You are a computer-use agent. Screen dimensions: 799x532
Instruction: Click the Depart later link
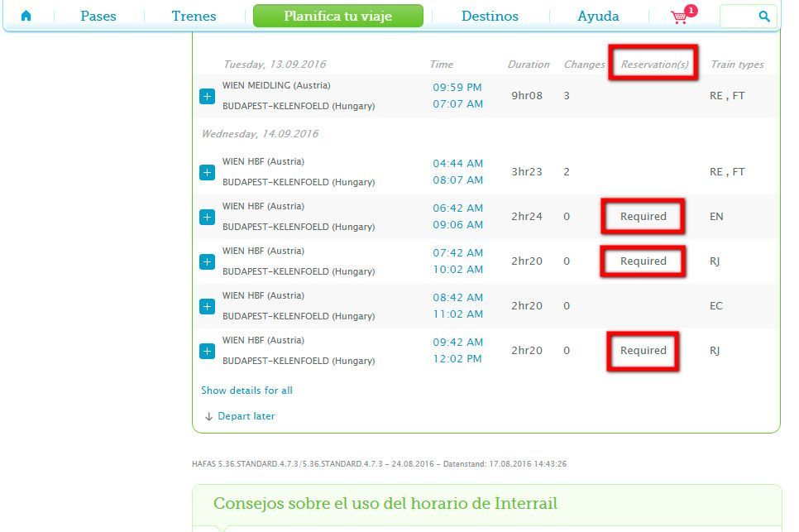pos(246,416)
